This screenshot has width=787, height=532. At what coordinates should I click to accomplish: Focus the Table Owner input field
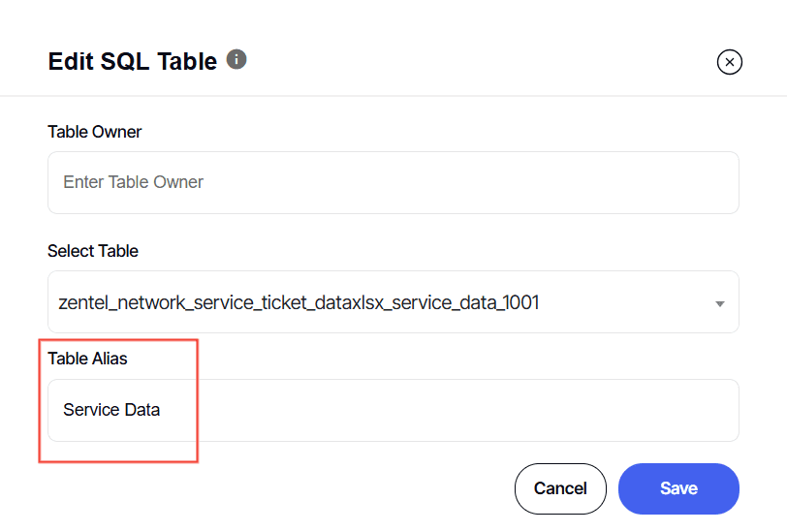pos(393,182)
